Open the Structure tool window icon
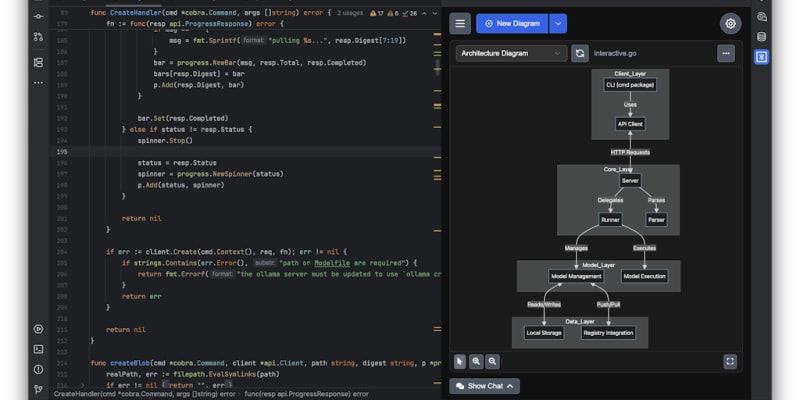This screenshot has width=800, height=400. click(38, 63)
